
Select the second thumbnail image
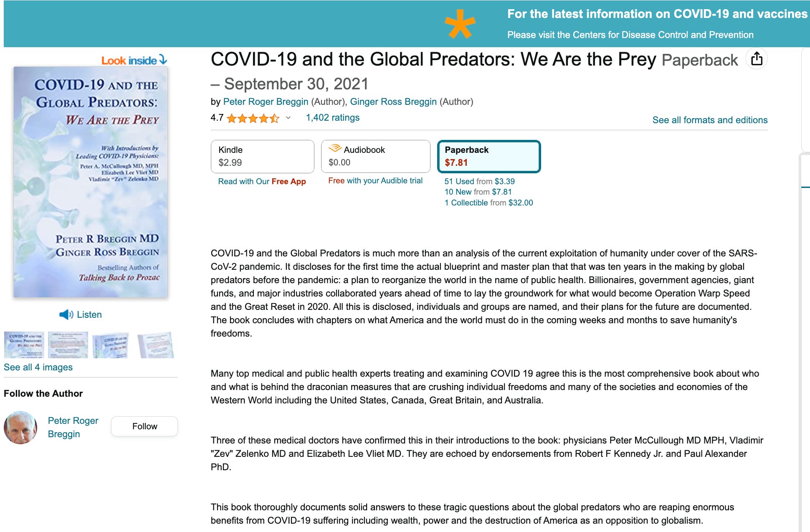(68, 345)
